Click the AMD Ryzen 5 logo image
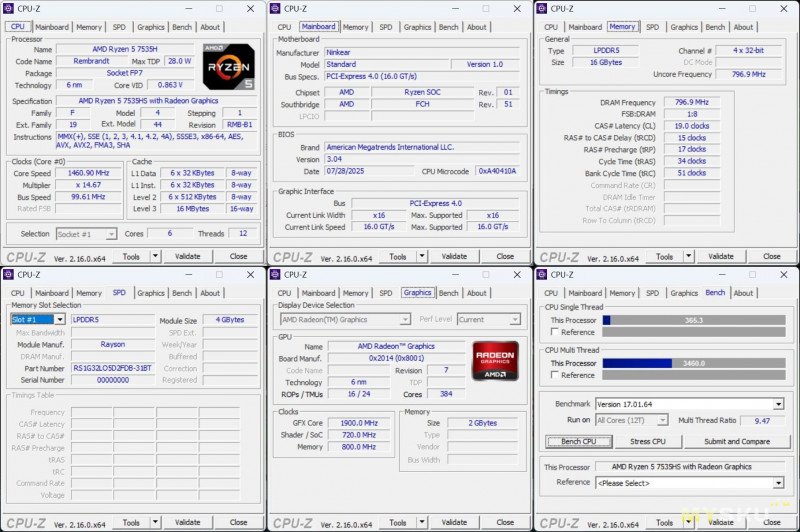 [228, 66]
